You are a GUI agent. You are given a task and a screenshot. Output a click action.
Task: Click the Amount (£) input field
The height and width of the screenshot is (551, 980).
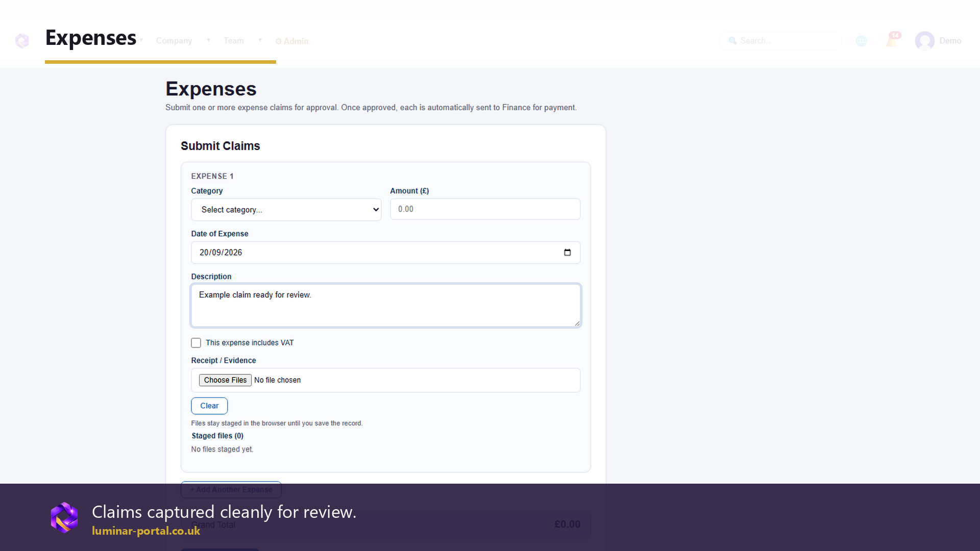pyautogui.click(x=485, y=209)
